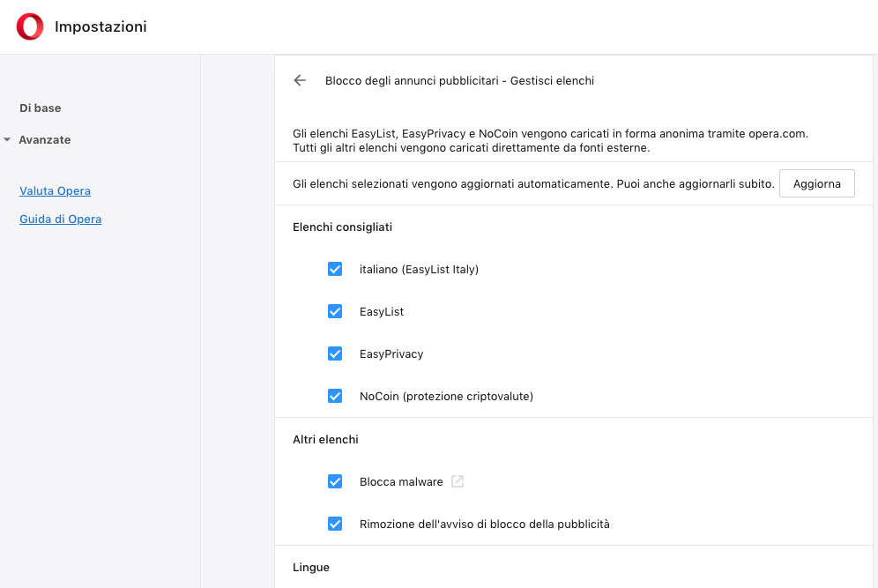Open the Guida di Opera link

[x=61, y=219]
